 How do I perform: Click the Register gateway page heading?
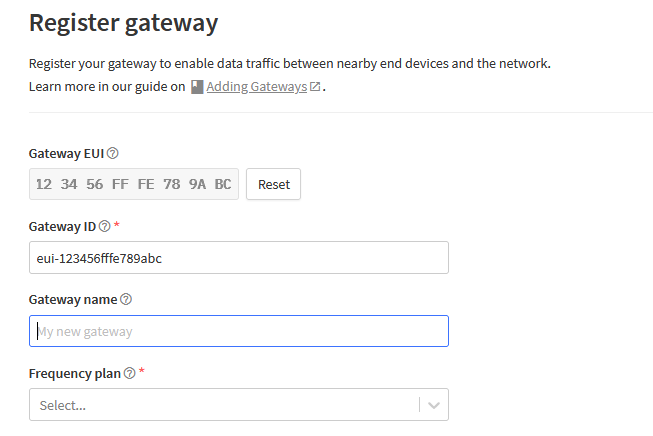click(123, 23)
